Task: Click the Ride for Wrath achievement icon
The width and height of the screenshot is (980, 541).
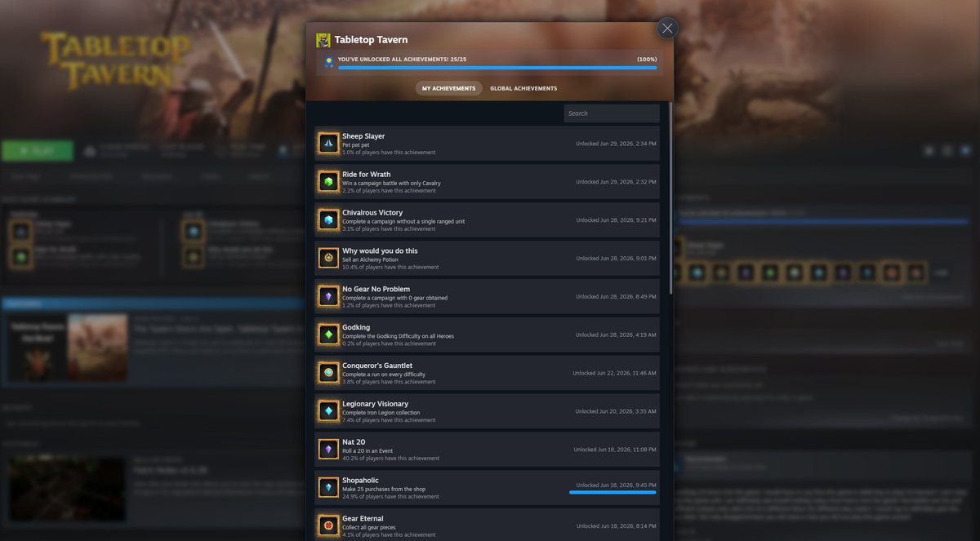Action: click(x=328, y=182)
